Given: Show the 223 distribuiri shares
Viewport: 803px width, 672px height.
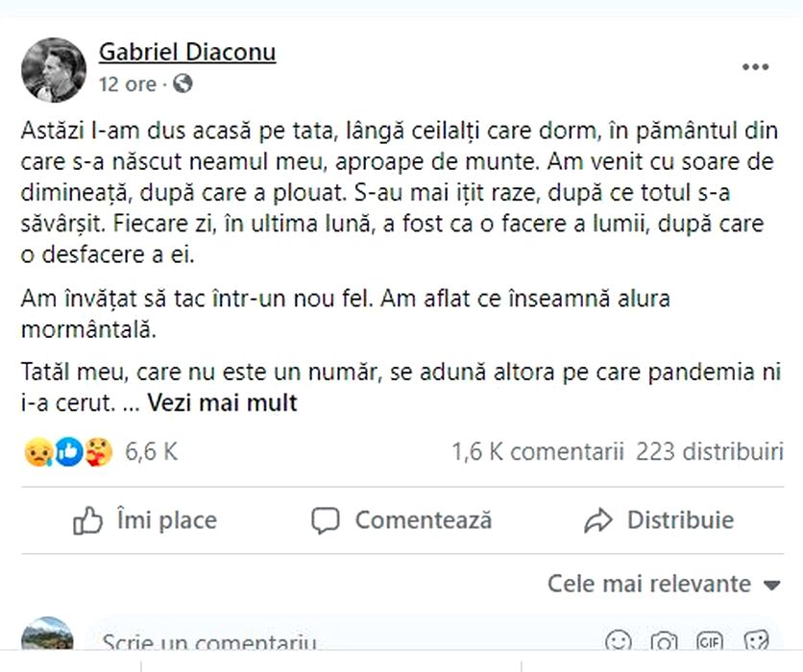Looking at the screenshot, I should click(709, 452).
